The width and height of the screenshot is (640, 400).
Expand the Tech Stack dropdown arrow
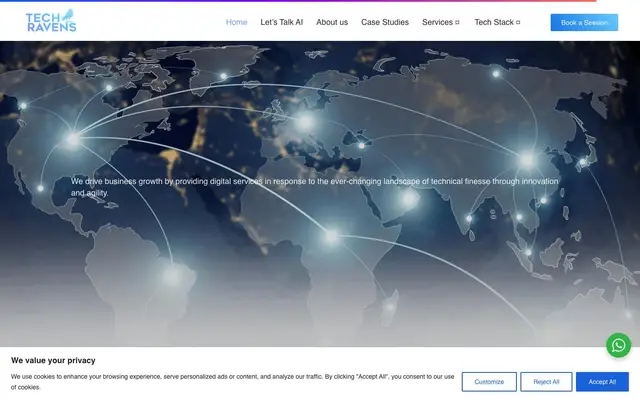(518, 22)
